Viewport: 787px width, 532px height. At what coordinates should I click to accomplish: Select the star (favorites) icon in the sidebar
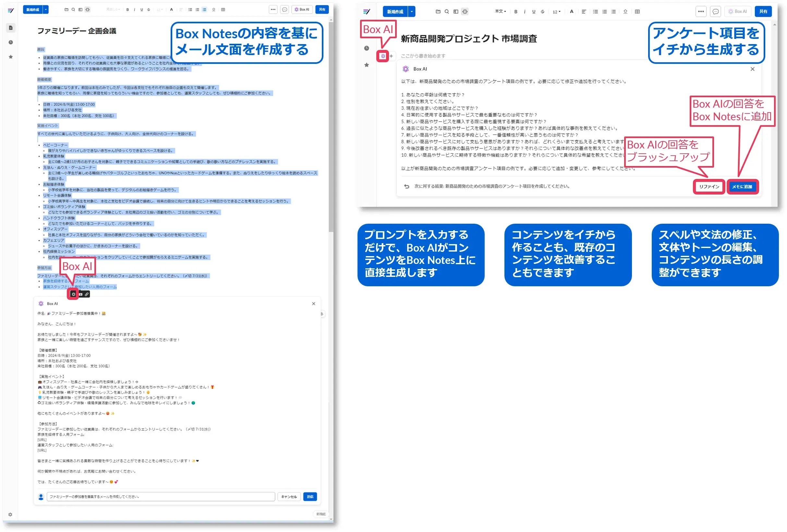(10, 57)
